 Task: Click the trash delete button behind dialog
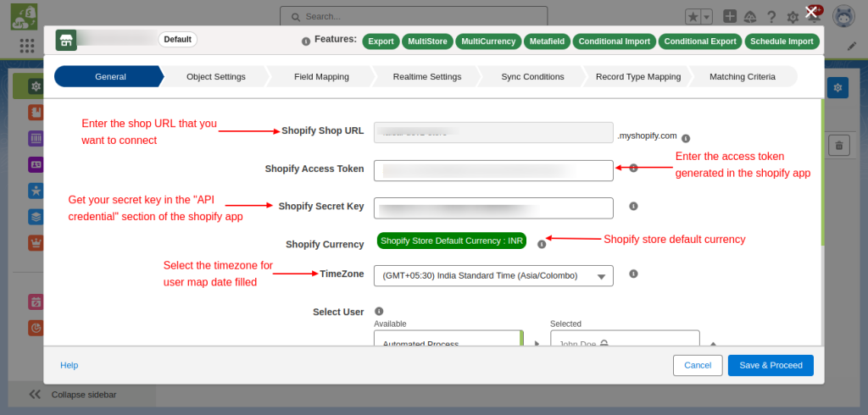839,146
